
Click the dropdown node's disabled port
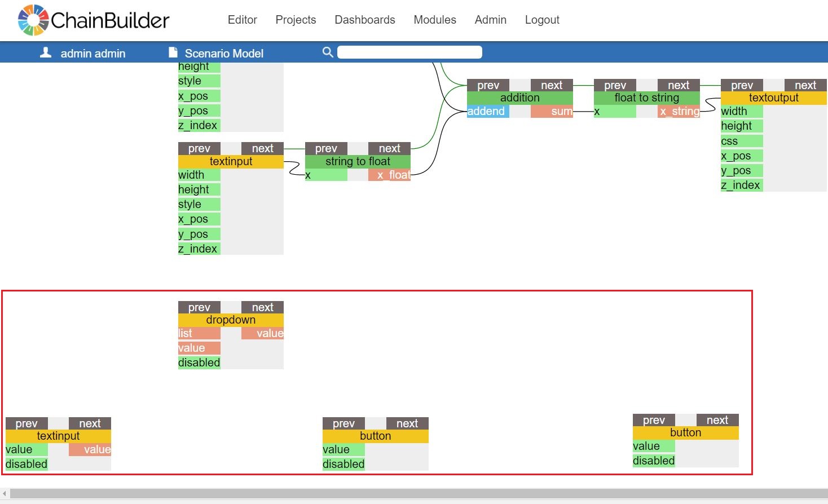tap(199, 363)
